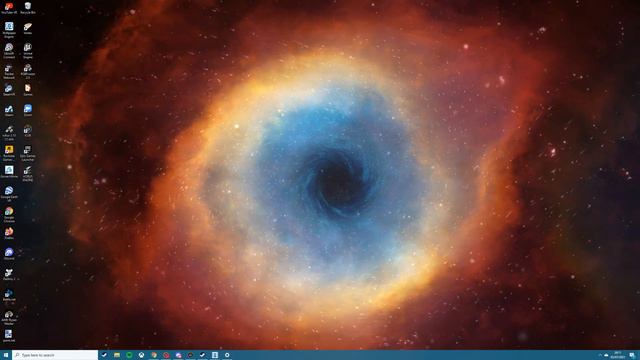Launch the AMD Ryzen Master shortcut
This screenshot has width=640, height=360.
pyautogui.click(x=9, y=318)
